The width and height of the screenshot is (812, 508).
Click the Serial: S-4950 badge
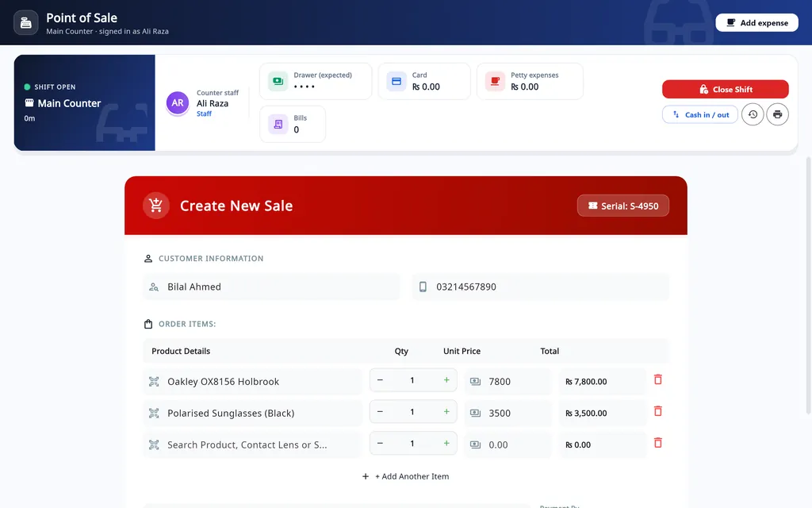click(623, 206)
